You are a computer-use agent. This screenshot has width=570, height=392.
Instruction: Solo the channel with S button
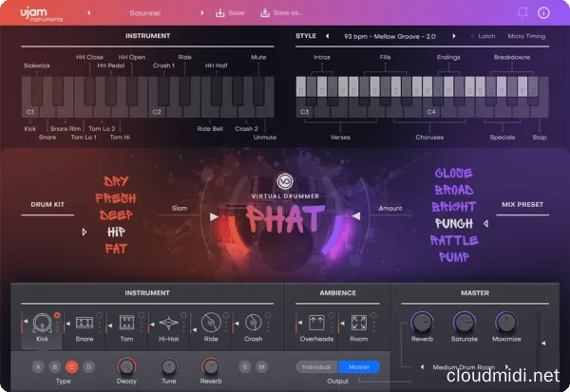pos(245,367)
